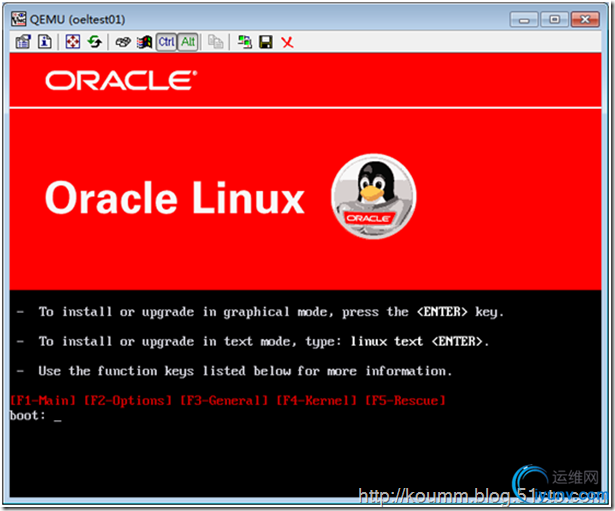The image size is (615, 511).
Task: Click the green refresh screen icon
Action: (95, 42)
